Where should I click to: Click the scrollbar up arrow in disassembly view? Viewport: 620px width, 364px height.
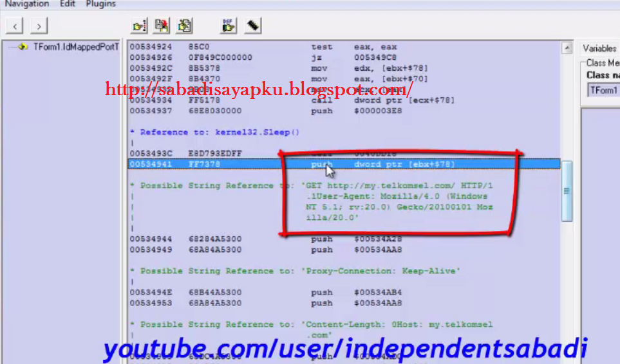(567, 48)
